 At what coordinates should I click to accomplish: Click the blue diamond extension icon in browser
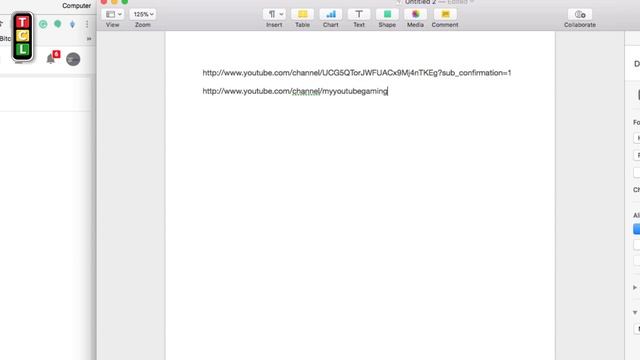click(72, 24)
